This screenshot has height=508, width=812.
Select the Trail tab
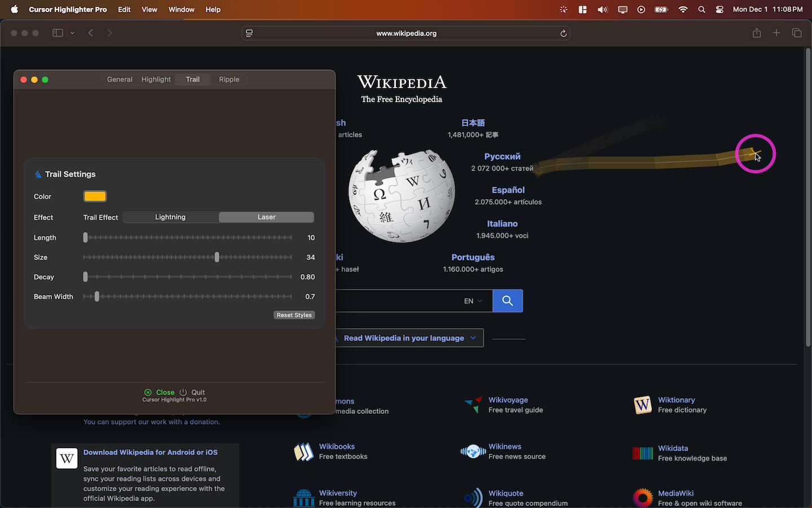193,80
